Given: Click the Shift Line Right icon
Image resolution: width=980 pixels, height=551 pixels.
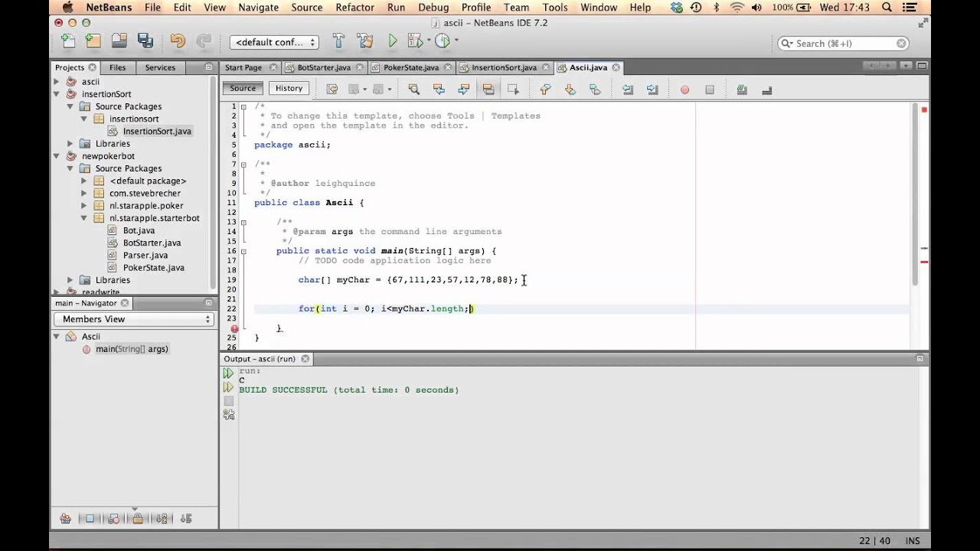Looking at the screenshot, I should pyautogui.click(x=652, y=90).
